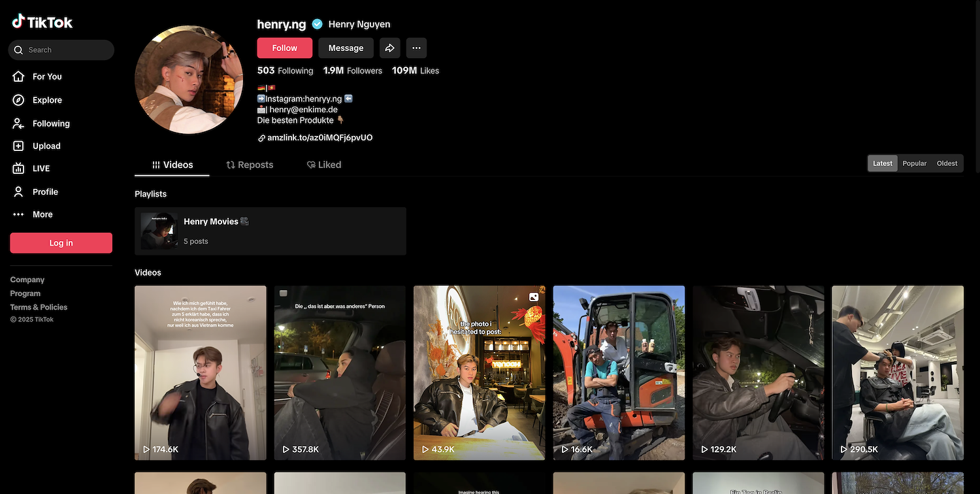Expand the Company footer section

click(27, 280)
